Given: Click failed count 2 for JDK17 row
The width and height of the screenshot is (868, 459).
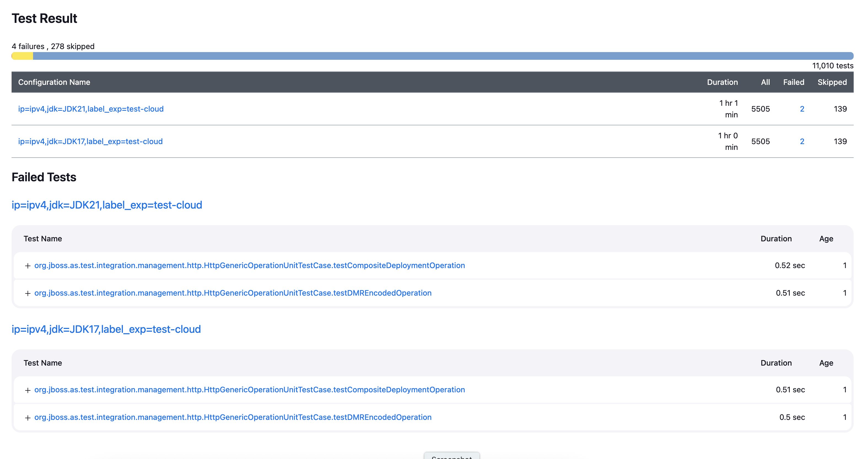Looking at the screenshot, I should pos(802,141).
